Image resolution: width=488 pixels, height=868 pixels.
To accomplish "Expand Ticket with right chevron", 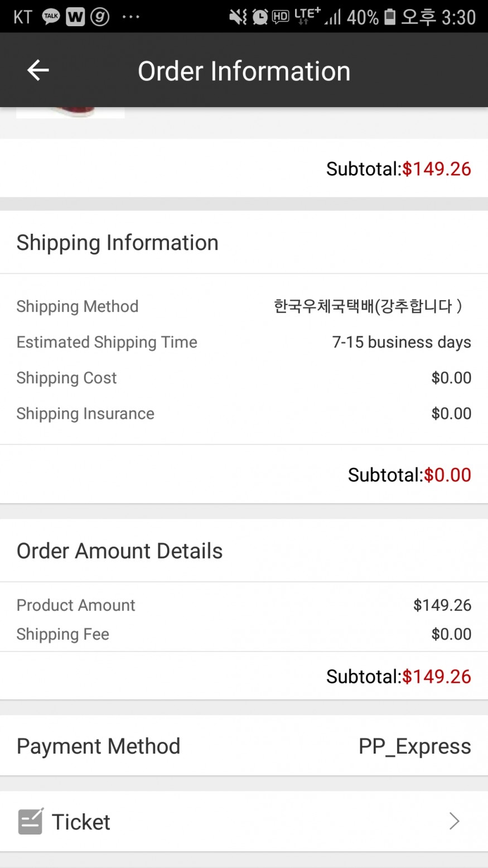I will click(x=454, y=821).
